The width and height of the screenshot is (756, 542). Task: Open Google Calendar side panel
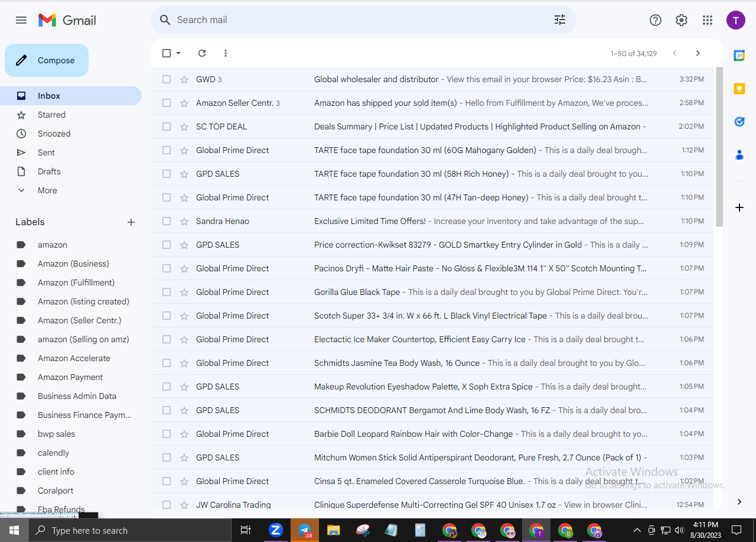739,56
